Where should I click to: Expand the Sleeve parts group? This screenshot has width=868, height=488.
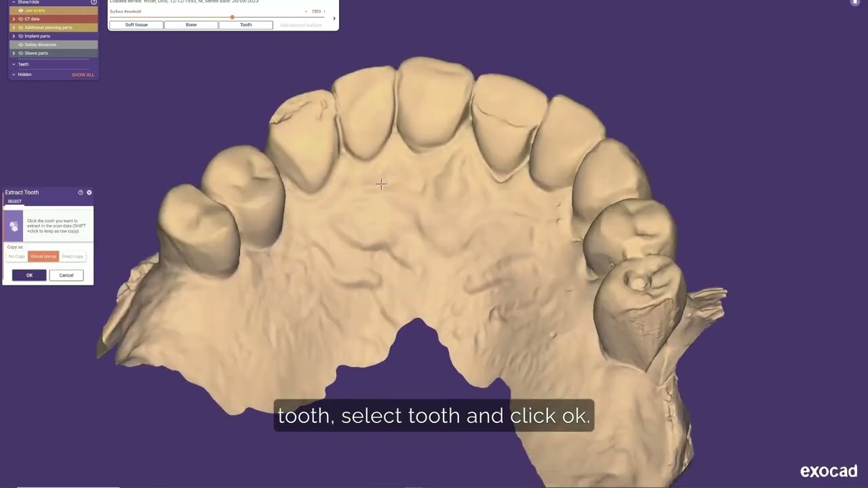tap(14, 53)
